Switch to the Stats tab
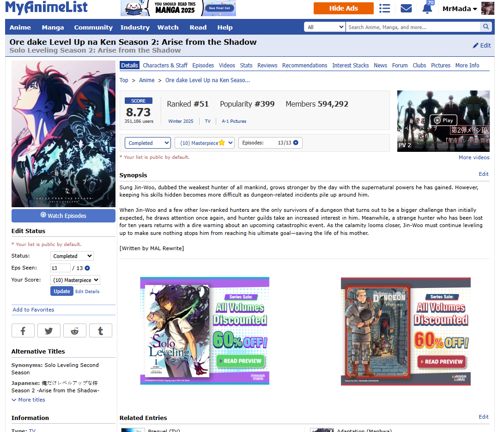Image resolution: width=504 pixels, height=432 pixels. point(246,65)
